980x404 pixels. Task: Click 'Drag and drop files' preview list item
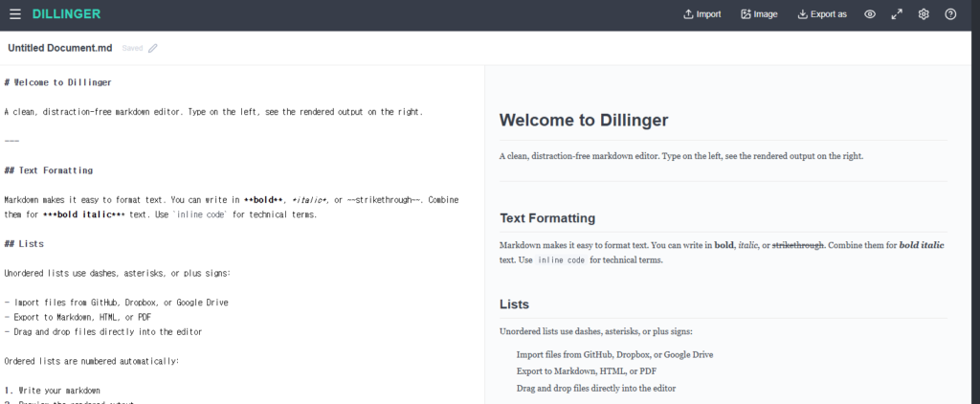pyautogui.click(x=595, y=388)
